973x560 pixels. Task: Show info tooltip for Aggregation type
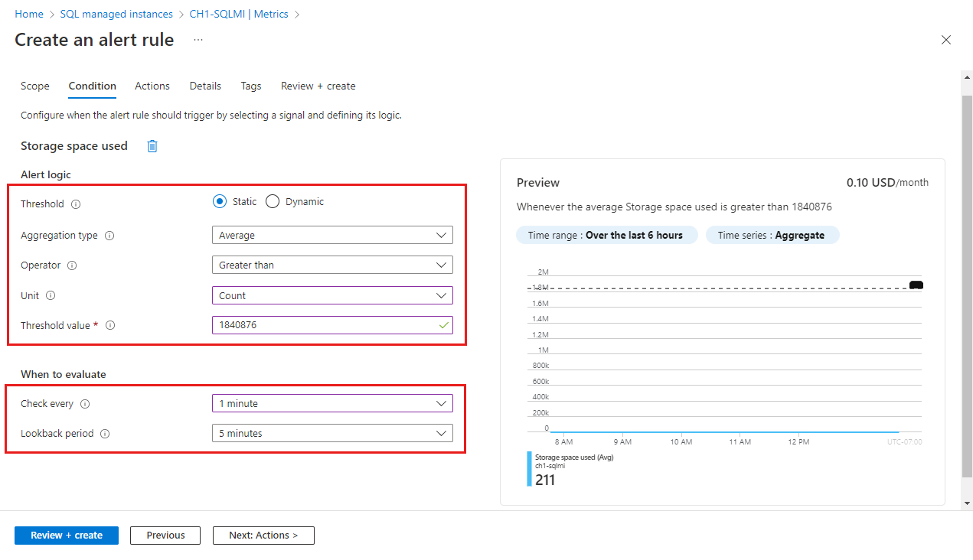(x=109, y=236)
